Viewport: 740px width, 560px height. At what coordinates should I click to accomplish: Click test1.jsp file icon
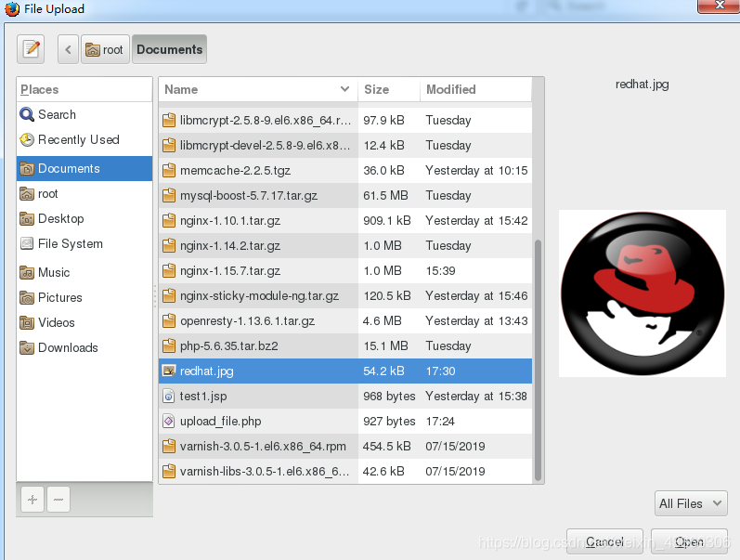click(x=169, y=396)
